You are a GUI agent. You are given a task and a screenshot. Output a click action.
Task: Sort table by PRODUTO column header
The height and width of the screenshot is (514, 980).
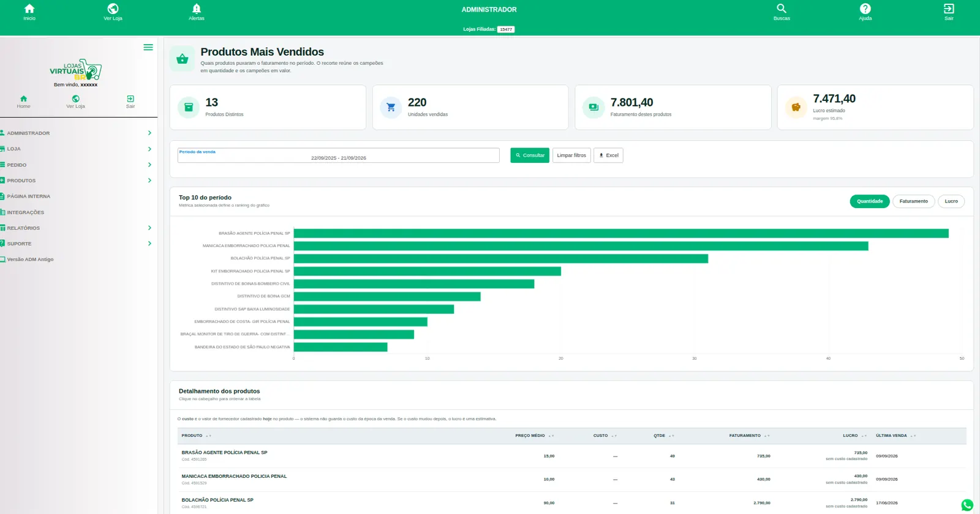pyautogui.click(x=196, y=436)
